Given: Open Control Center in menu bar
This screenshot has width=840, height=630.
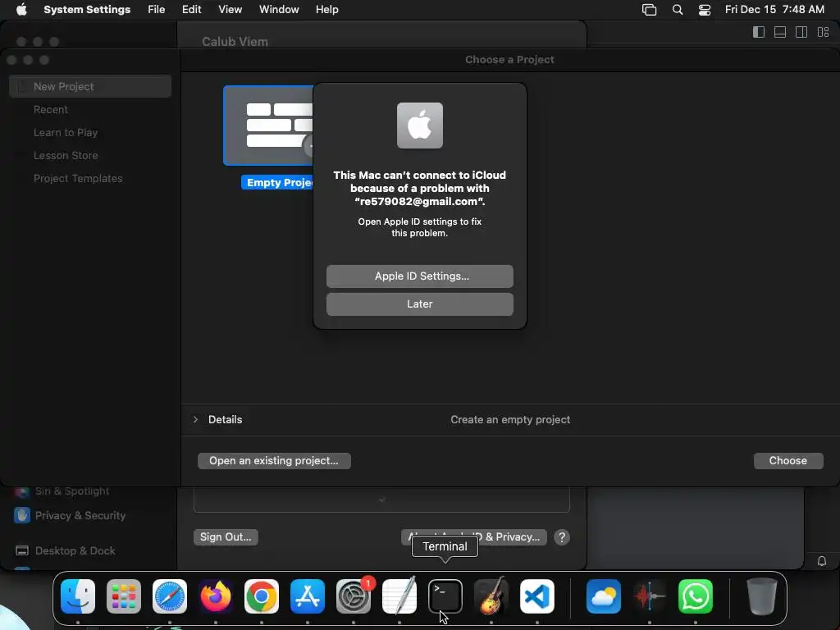Looking at the screenshot, I should click(705, 10).
